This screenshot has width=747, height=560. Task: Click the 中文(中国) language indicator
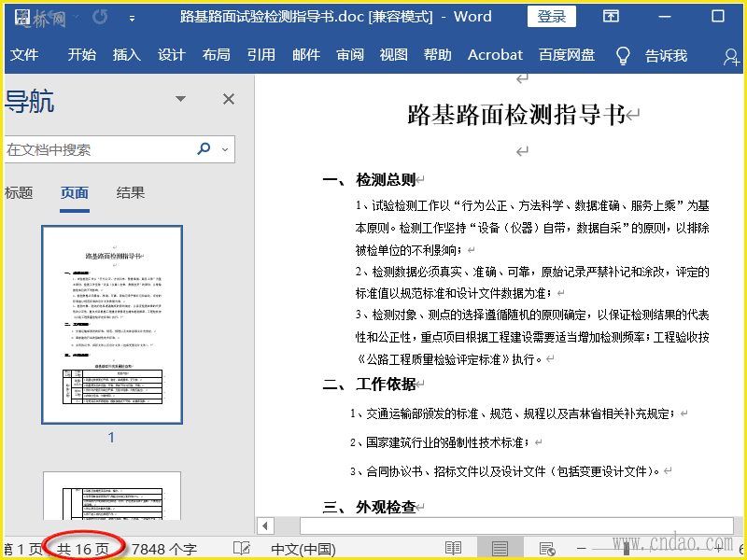[x=303, y=550]
